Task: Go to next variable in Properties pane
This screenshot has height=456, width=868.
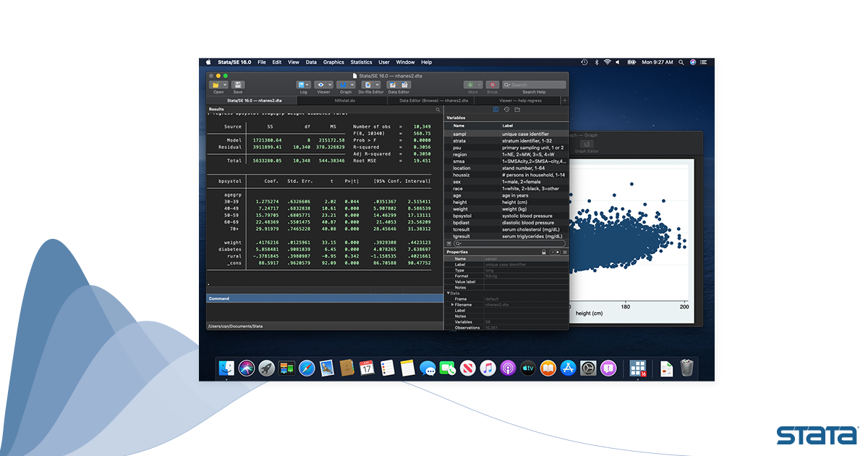Action: [557, 252]
